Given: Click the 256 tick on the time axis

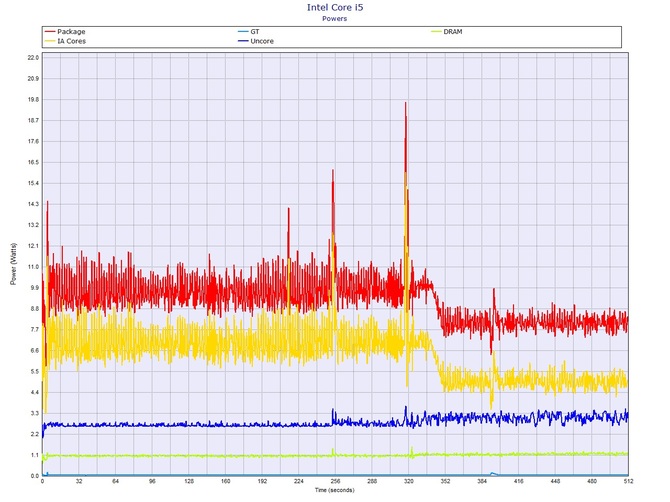Looking at the screenshot, I should 335,481.
